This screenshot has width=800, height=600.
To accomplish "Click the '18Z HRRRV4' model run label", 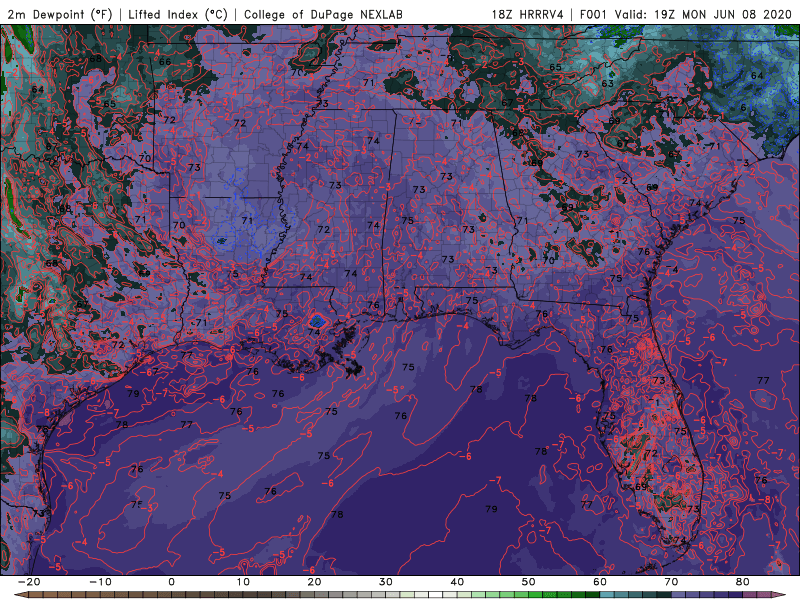I will point(528,14).
